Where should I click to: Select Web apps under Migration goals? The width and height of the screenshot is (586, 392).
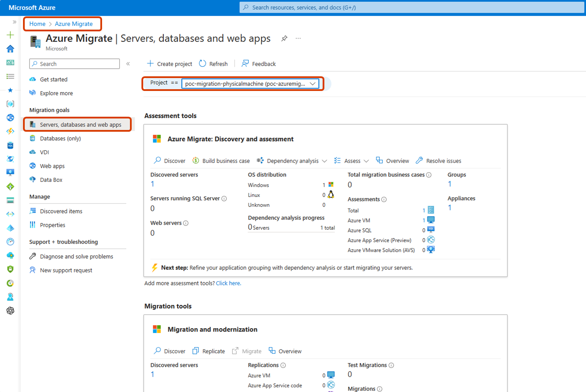coord(52,166)
